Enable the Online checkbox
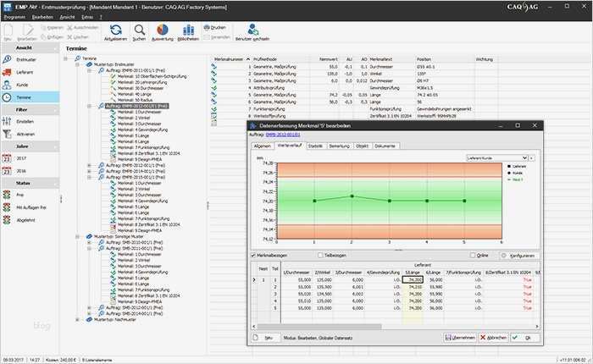This screenshot has width=593, height=364. tap(473, 256)
